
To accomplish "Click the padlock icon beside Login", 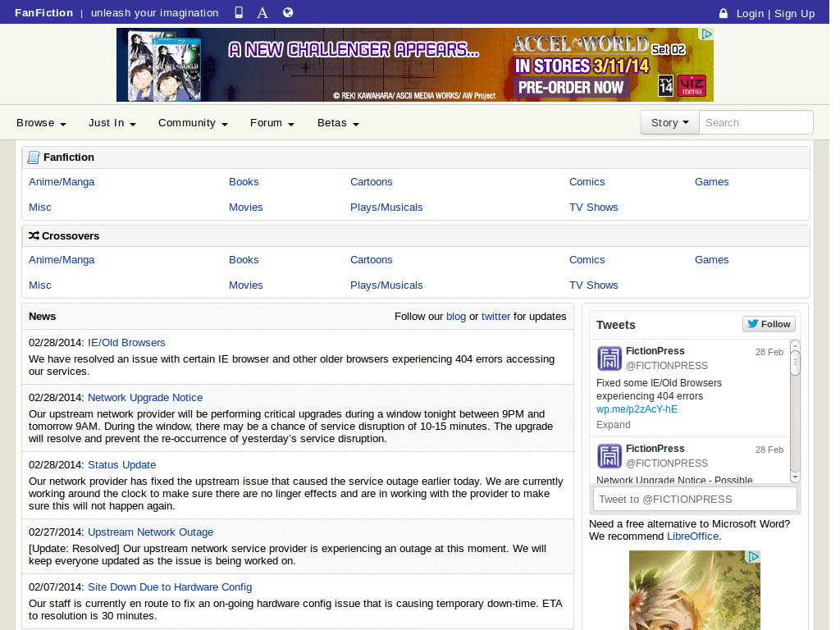I will pos(724,13).
